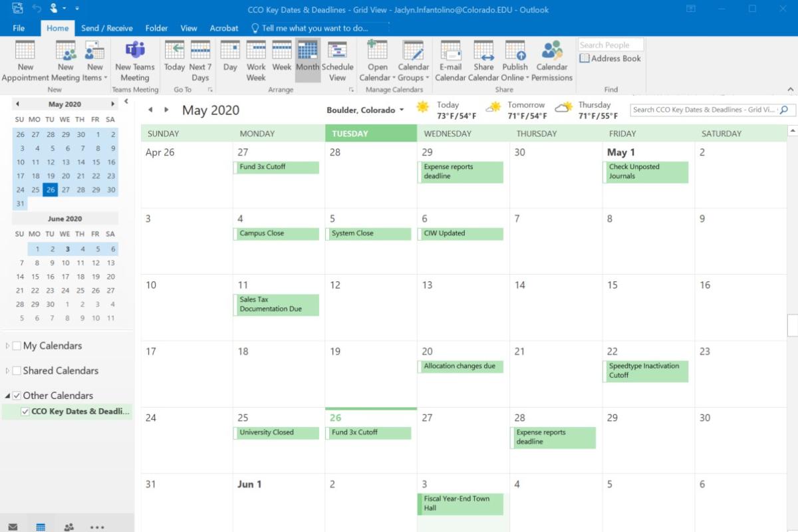Open the System Close event
The image size is (798, 532).
click(368, 234)
